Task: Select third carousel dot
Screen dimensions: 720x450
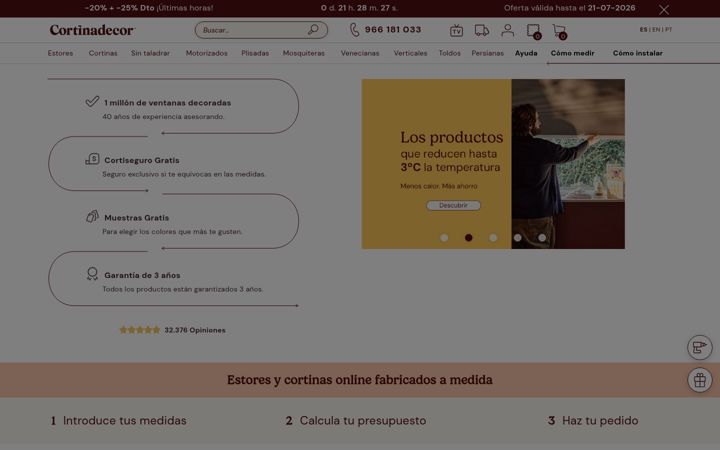Action: (x=493, y=237)
